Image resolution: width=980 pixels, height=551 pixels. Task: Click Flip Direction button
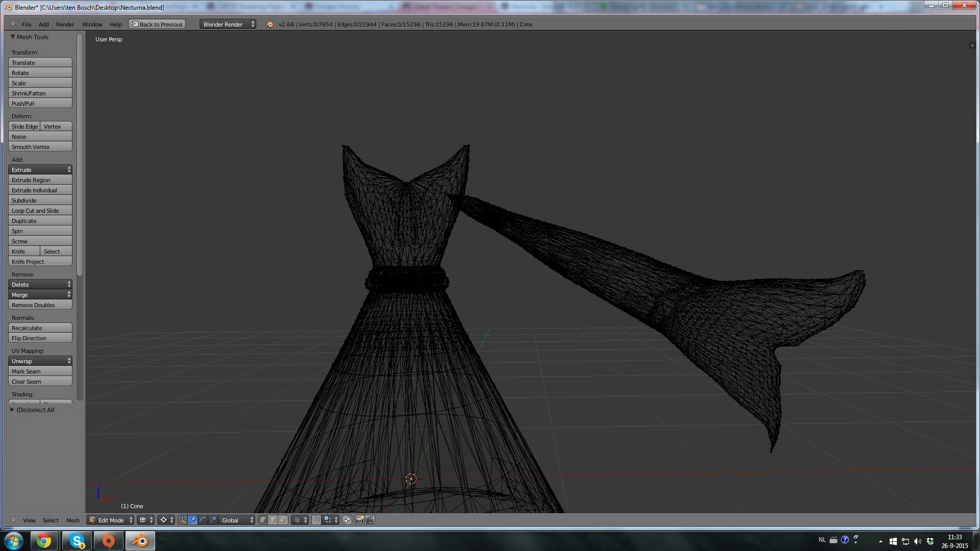pos(40,338)
